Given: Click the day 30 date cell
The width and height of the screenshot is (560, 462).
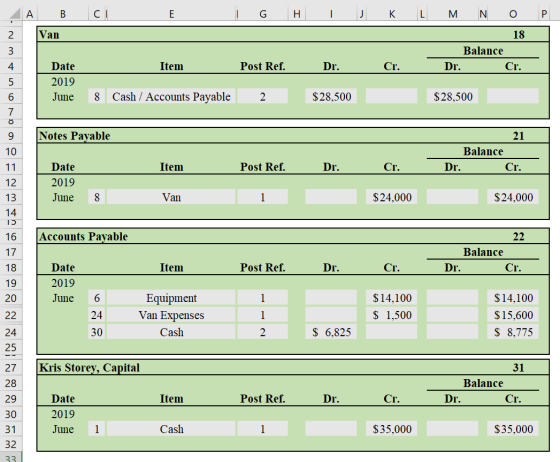Looking at the screenshot, I should tap(97, 332).
